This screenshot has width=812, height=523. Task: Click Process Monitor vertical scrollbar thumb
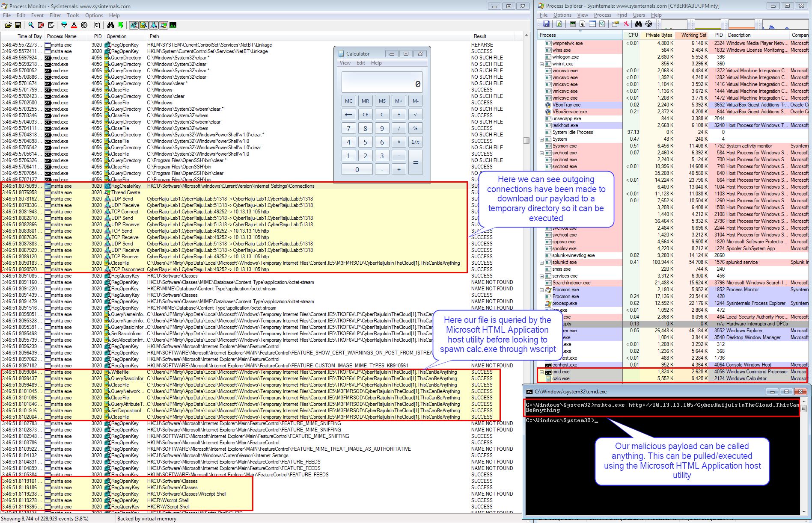(x=526, y=140)
